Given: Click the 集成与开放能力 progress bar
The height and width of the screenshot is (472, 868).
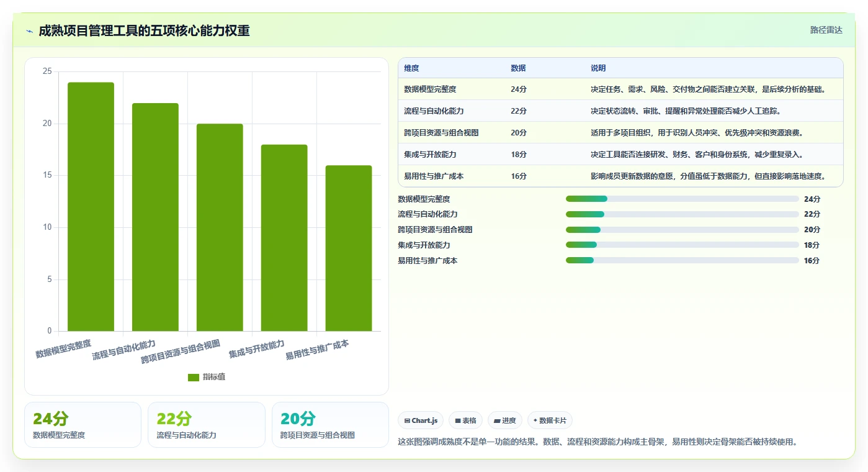Looking at the screenshot, I should pyautogui.click(x=682, y=245).
